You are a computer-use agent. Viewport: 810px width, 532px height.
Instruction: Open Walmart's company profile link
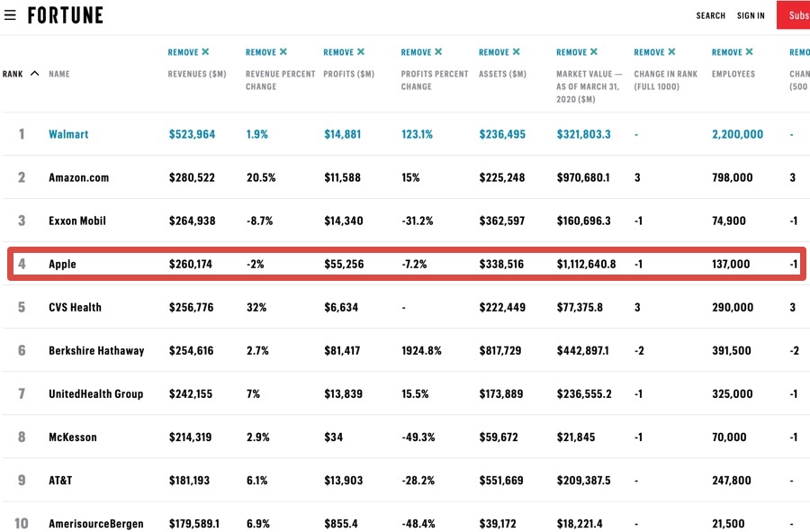pos(71,133)
